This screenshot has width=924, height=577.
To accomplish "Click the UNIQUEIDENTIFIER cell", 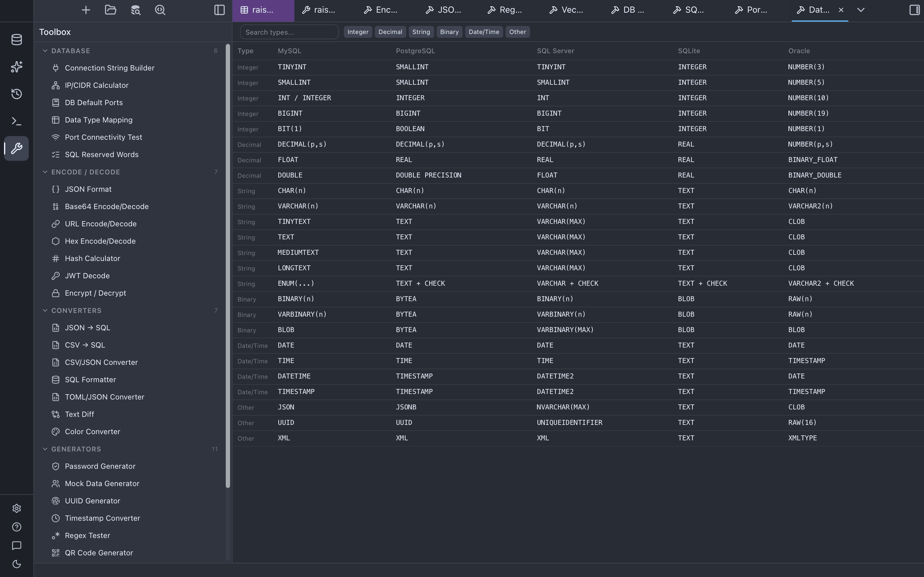I will tap(569, 422).
